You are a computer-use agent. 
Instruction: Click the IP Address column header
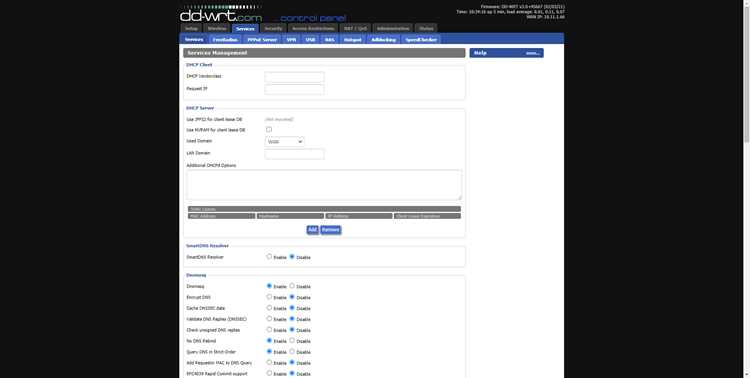coord(359,216)
